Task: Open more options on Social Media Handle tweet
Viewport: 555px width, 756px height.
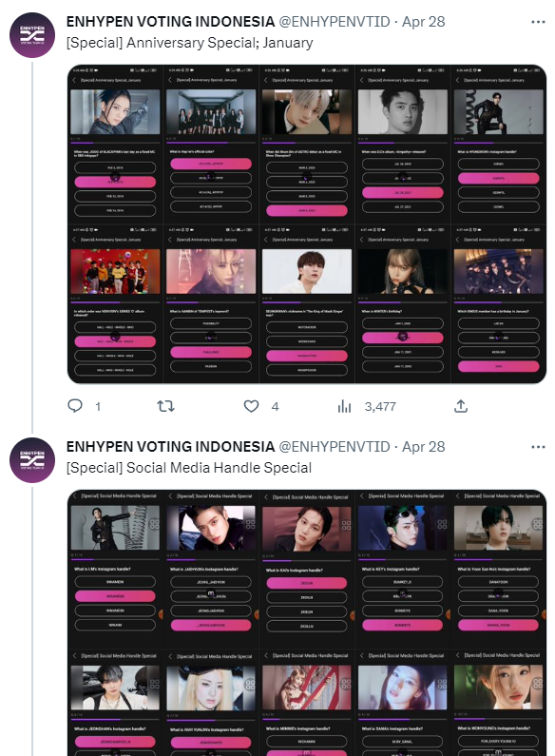Action: [x=538, y=447]
